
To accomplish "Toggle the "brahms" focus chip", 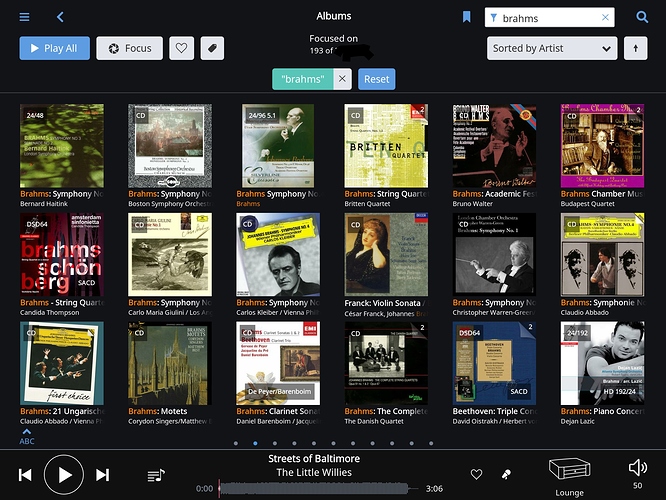I will (x=302, y=79).
